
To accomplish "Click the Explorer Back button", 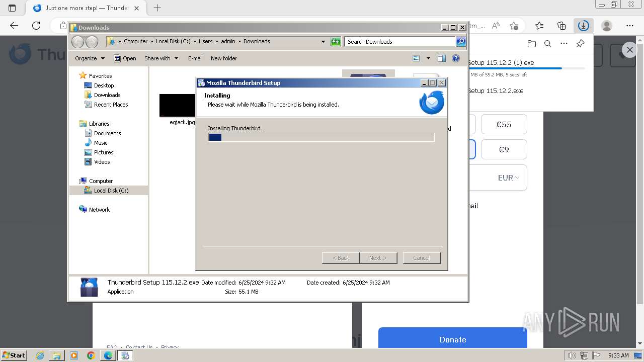I will click(x=77, y=42).
